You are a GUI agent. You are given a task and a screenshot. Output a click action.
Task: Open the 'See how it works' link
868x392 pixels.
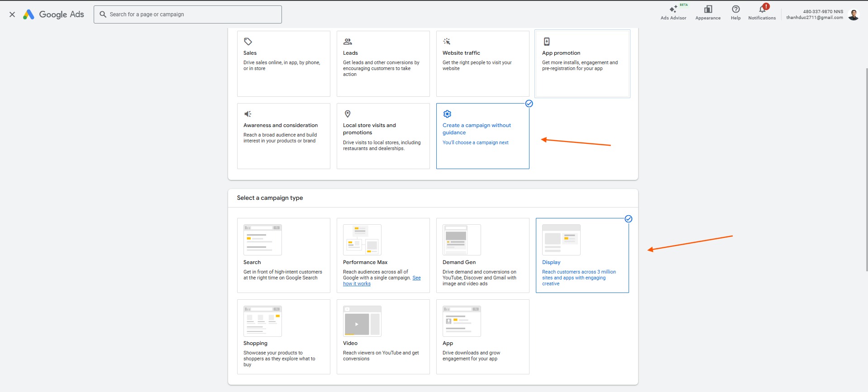click(357, 284)
